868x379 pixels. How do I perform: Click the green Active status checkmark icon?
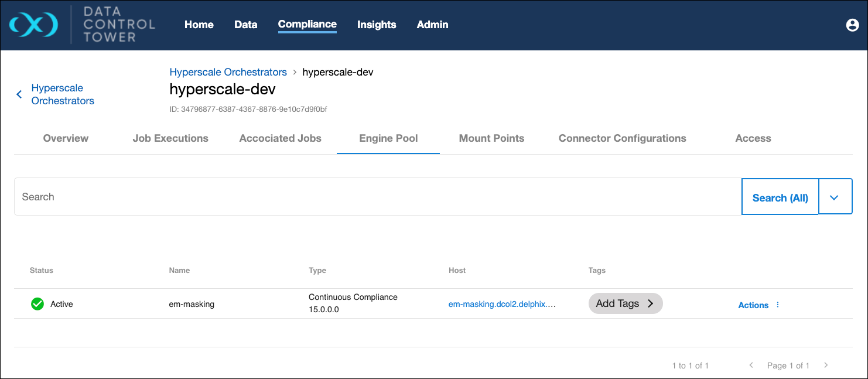click(37, 304)
